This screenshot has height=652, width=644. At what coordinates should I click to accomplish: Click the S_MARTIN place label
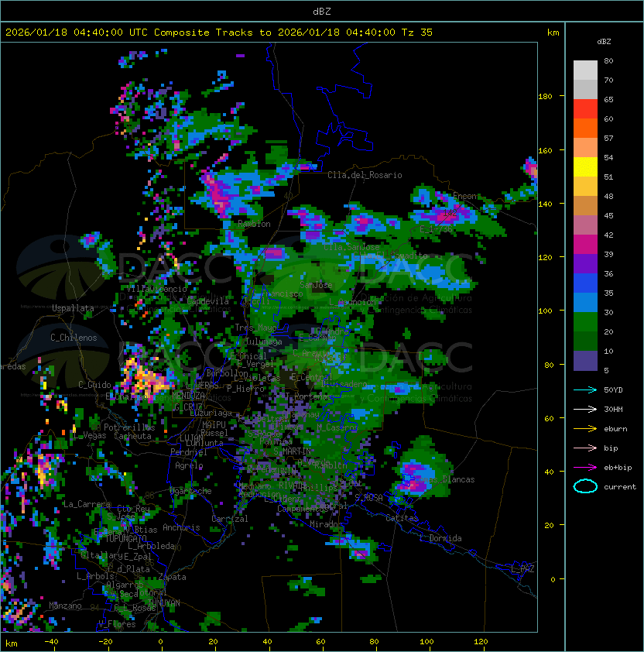tap(293, 451)
